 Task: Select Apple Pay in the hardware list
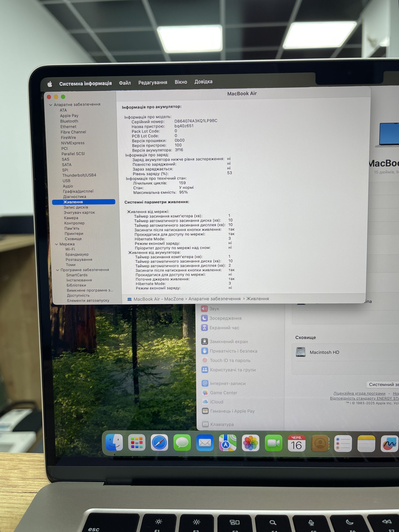[x=69, y=116]
